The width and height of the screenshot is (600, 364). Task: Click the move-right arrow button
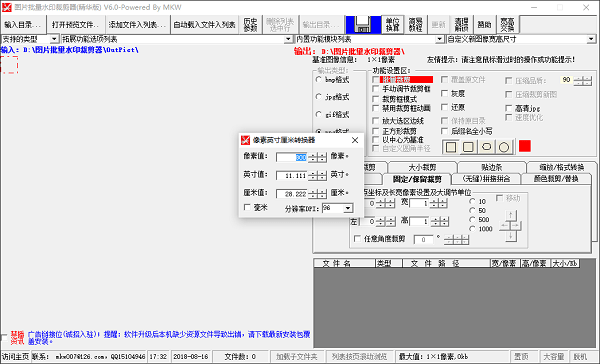(x=515, y=226)
